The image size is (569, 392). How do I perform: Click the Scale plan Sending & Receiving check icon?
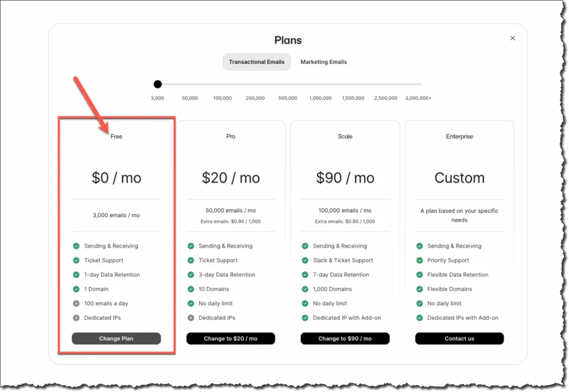coord(305,246)
